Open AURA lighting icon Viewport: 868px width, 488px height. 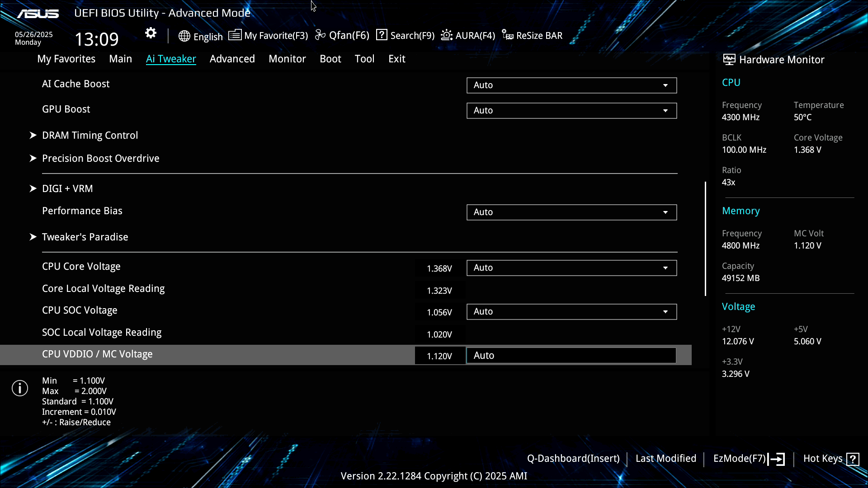tap(447, 35)
